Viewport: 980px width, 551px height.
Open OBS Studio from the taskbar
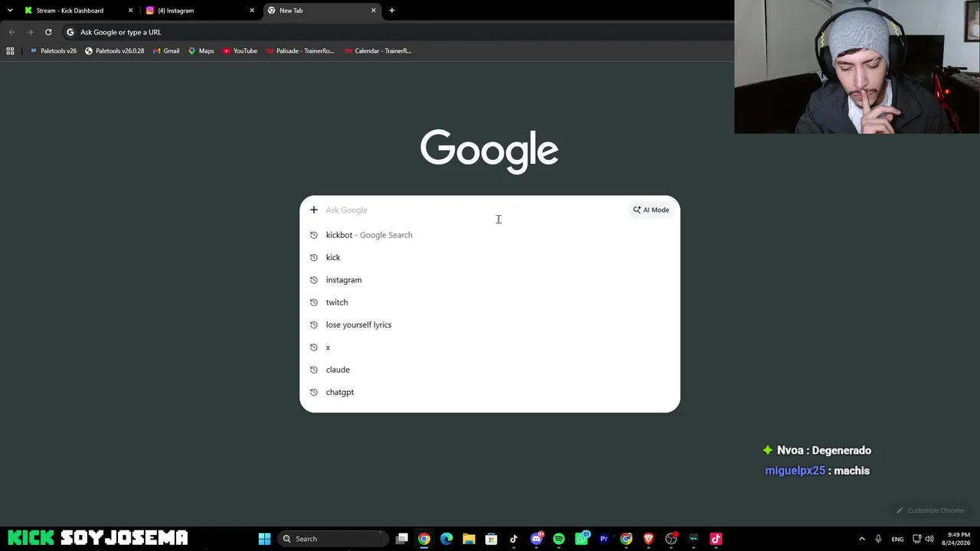[671, 539]
